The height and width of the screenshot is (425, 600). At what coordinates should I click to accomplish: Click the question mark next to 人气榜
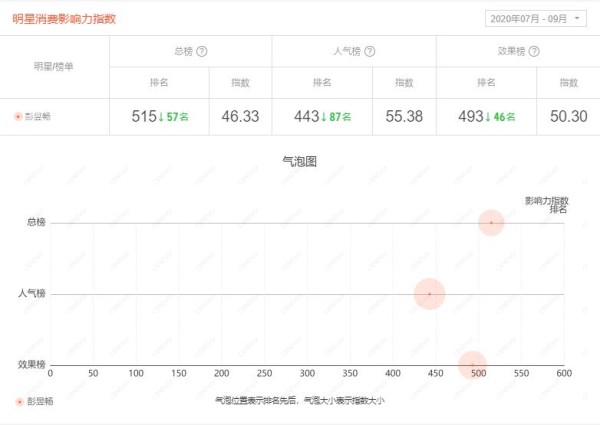[x=370, y=51]
